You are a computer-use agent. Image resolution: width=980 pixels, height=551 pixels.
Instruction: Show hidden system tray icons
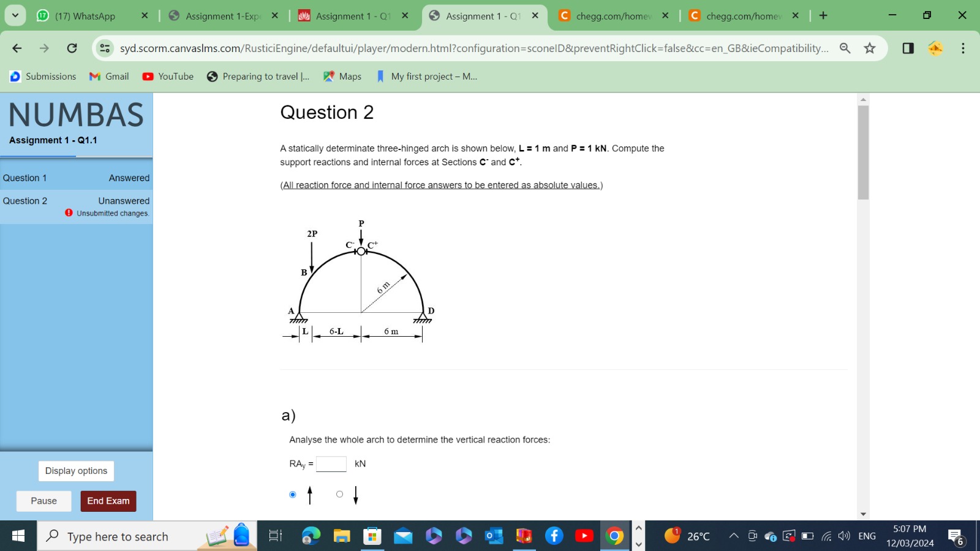pyautogui.click(x=733, y=536)
